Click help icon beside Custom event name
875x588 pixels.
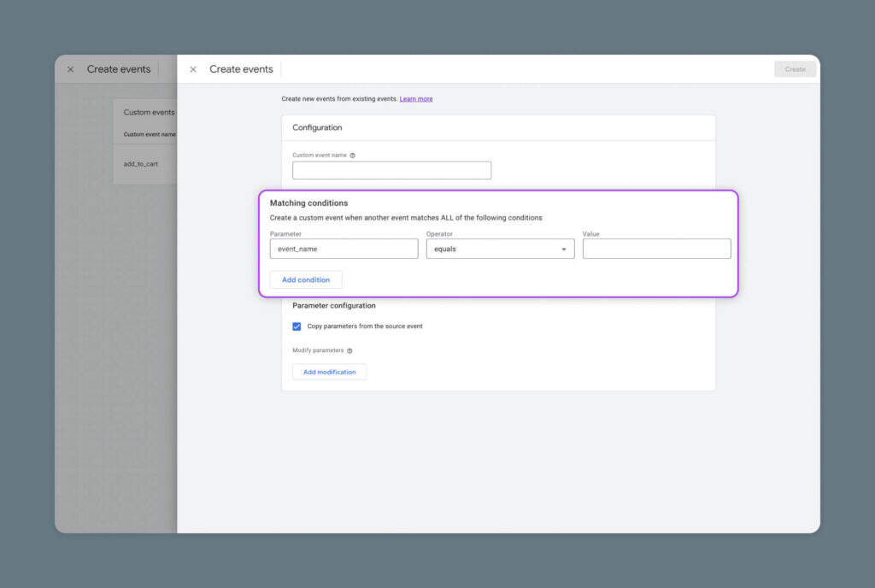pyautogui.click(x=353, y=156)
